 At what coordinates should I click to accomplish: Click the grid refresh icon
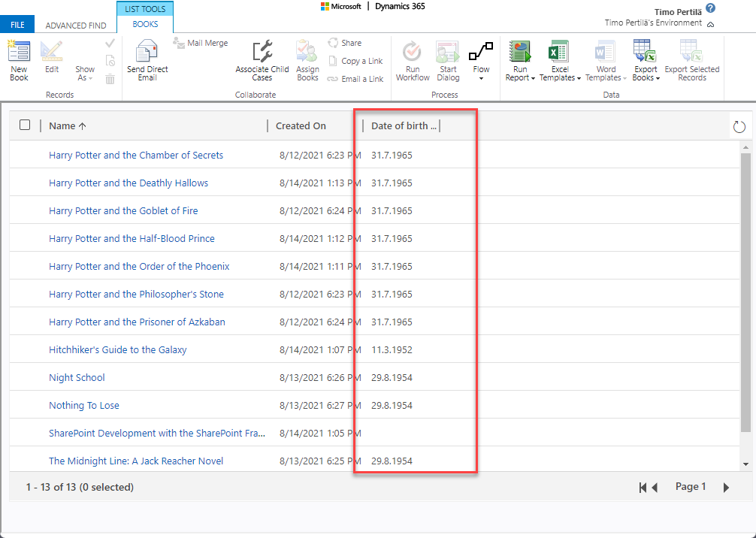[739, 127]
